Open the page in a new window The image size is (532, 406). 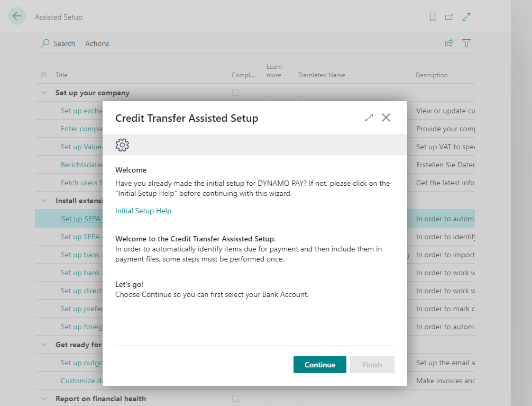click(449, 16)
